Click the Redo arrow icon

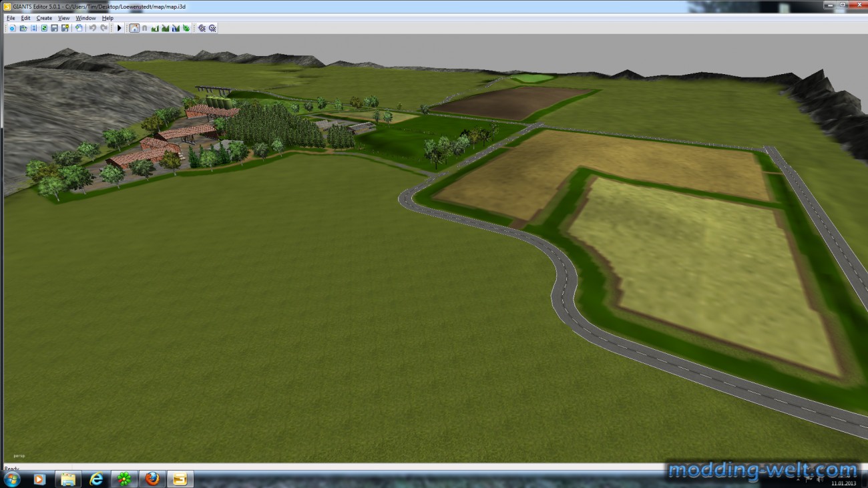pyautogui.click(x=103, y=28)
